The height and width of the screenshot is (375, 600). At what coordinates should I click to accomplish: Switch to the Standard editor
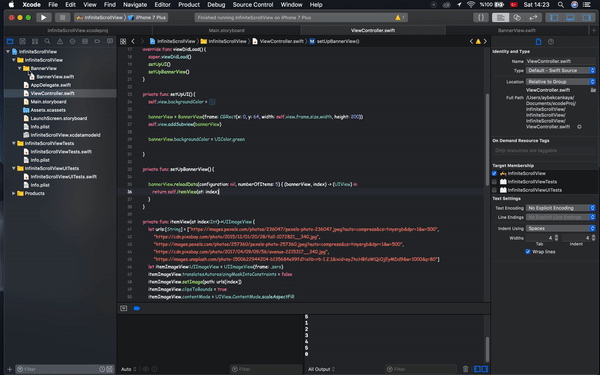pyautogui.click(x=501, y=18)
